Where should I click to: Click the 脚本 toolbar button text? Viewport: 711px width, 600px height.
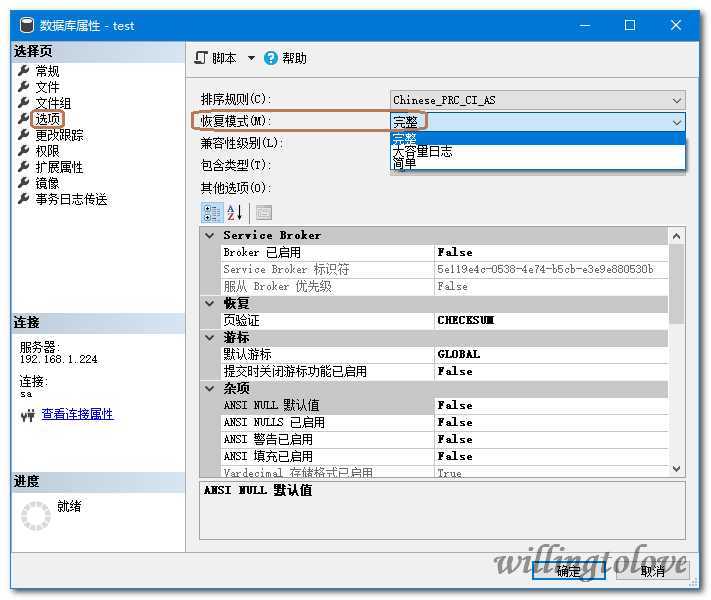224,58
